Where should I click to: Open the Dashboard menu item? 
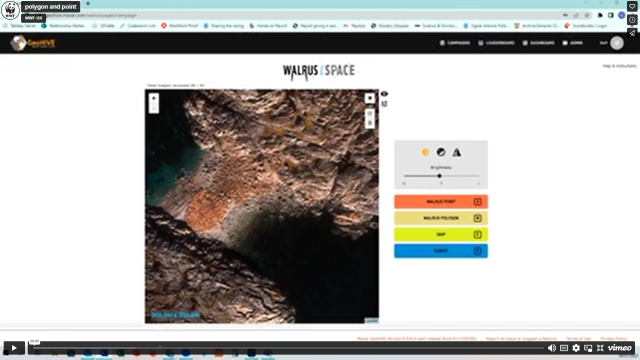538,43
